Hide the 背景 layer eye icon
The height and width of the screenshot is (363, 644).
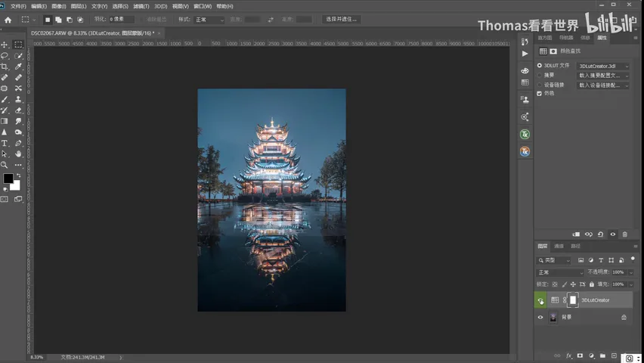point(540,318)
